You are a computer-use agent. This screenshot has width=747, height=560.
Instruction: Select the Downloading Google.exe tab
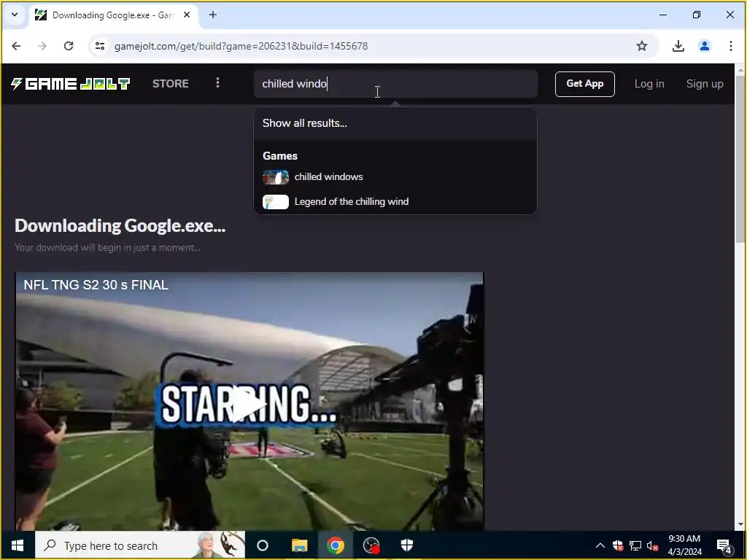pos(113,15)
